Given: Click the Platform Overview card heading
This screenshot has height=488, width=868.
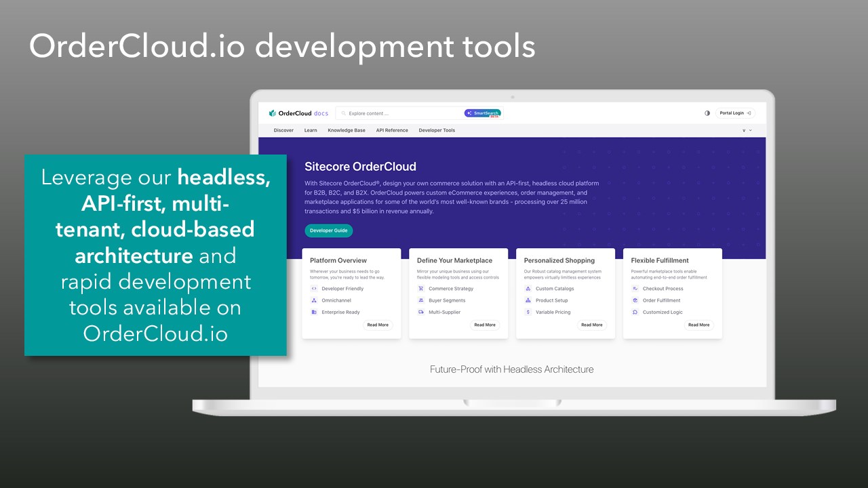Looking at the screenshot, I should click(338, 260).
